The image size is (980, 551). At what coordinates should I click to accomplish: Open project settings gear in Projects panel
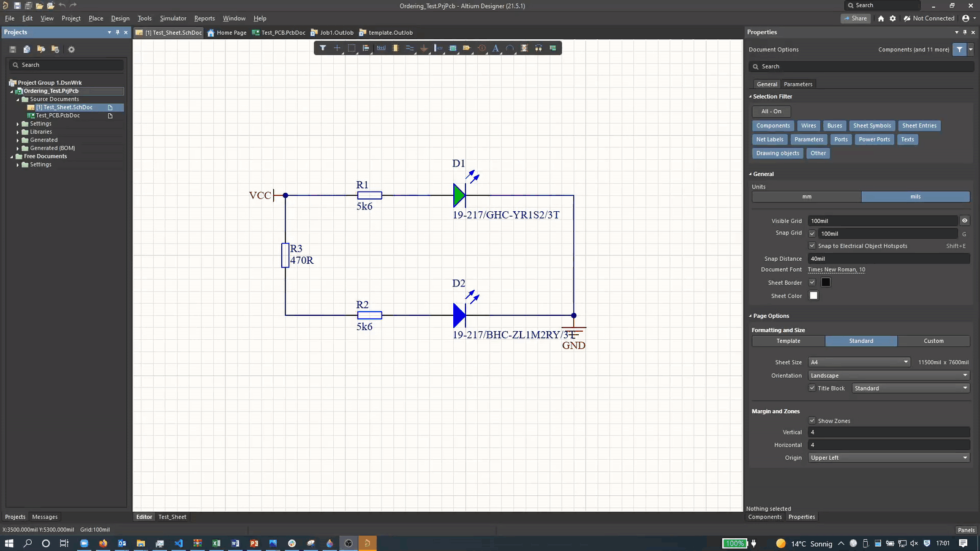[71, 50]
